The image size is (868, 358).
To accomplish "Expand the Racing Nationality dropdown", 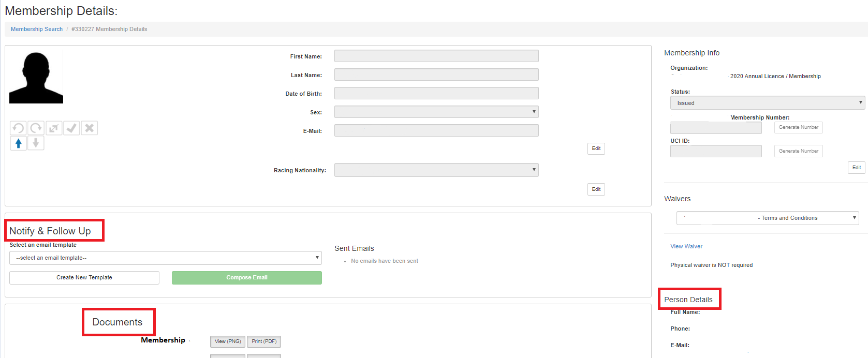I will [436, 170].
